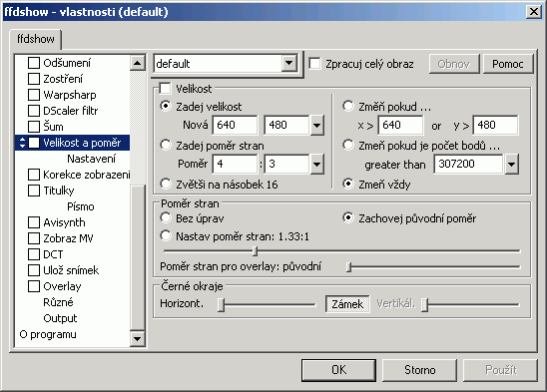
Task: Open the default preset dropdown
Action: click(289, 64)
